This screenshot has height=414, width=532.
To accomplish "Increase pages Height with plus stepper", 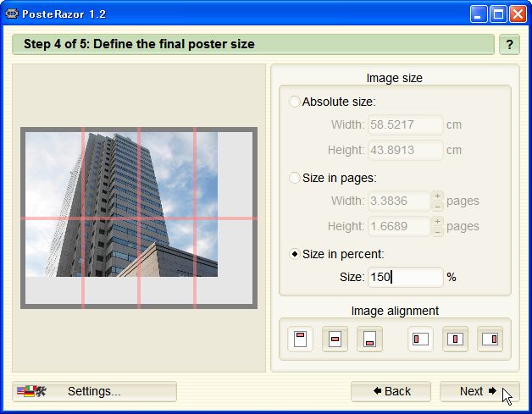I will [x=437, y=222].
